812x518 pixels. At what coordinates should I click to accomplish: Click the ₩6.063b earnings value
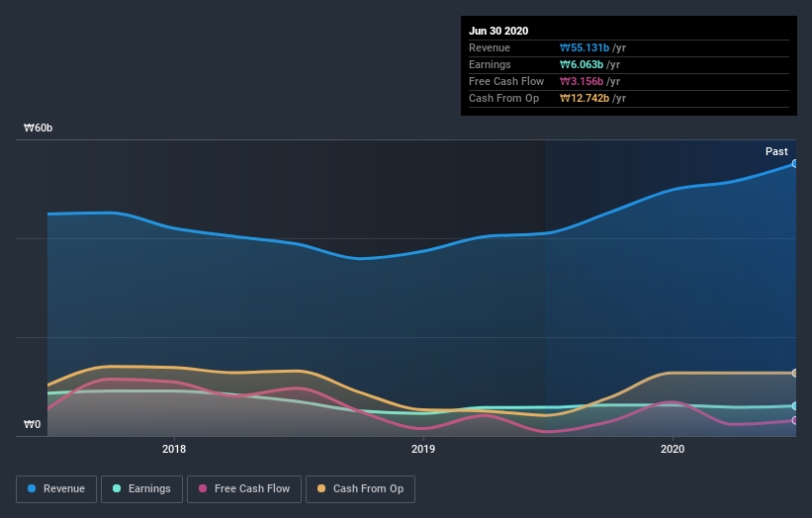[581, 64]
